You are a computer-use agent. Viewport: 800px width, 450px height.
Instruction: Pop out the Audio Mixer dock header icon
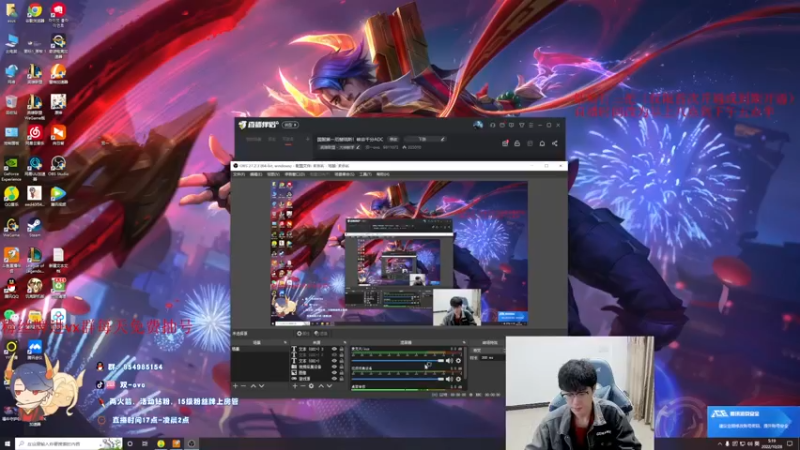pos(464,342)
